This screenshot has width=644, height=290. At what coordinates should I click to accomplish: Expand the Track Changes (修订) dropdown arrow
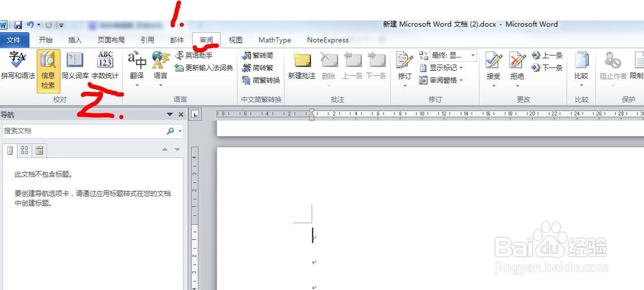coord(405,86)
